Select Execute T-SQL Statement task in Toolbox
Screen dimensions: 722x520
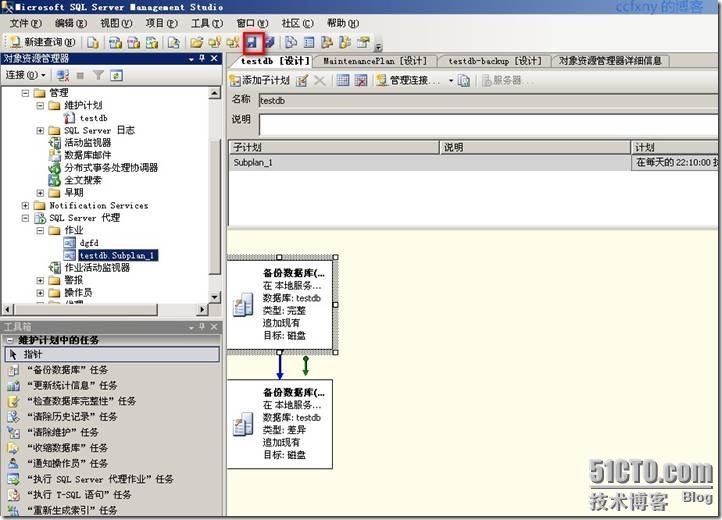[x=79, y=495]
